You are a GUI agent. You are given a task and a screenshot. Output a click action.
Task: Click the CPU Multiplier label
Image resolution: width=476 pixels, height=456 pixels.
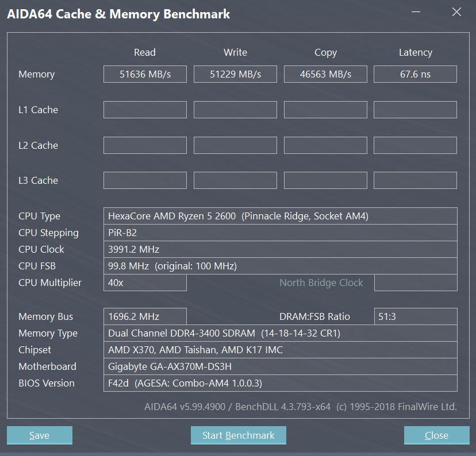[x=50, y=283]
